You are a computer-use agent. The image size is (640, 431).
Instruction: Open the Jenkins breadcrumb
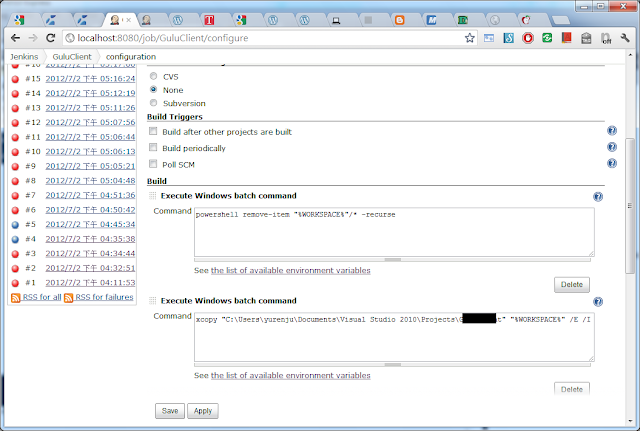24,57
